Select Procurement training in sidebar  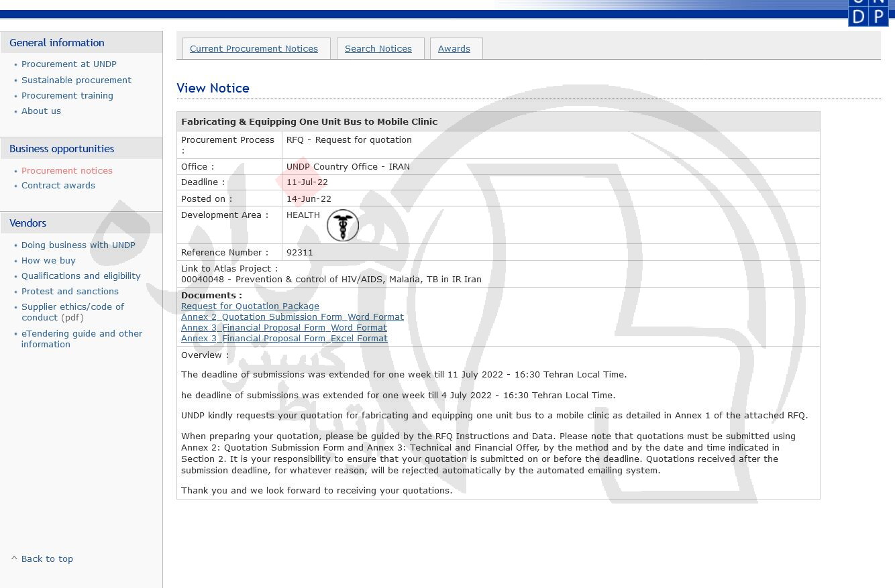click(67, 96)
